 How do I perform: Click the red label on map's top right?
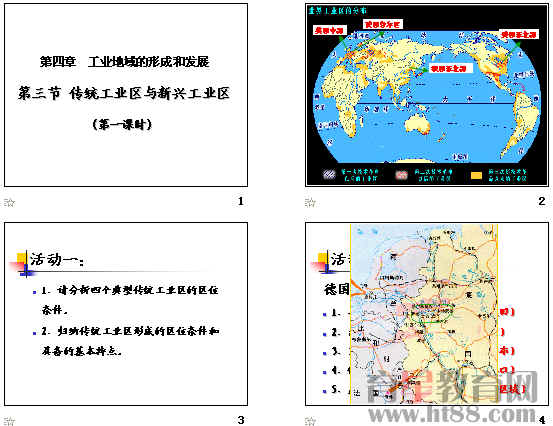(x=519, y=35)
